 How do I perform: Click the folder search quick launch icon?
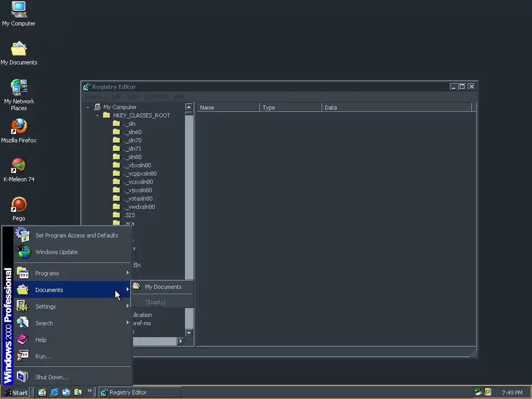(78, 392)
